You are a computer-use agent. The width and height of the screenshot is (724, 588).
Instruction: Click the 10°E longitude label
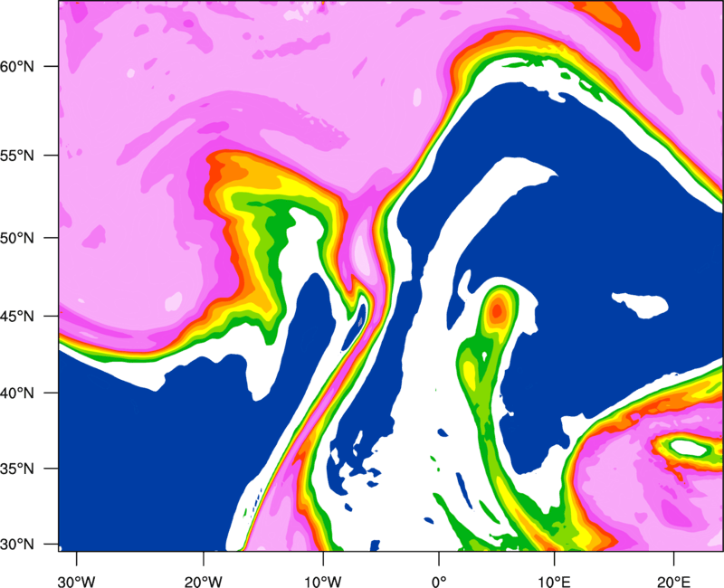coord(554,582)
